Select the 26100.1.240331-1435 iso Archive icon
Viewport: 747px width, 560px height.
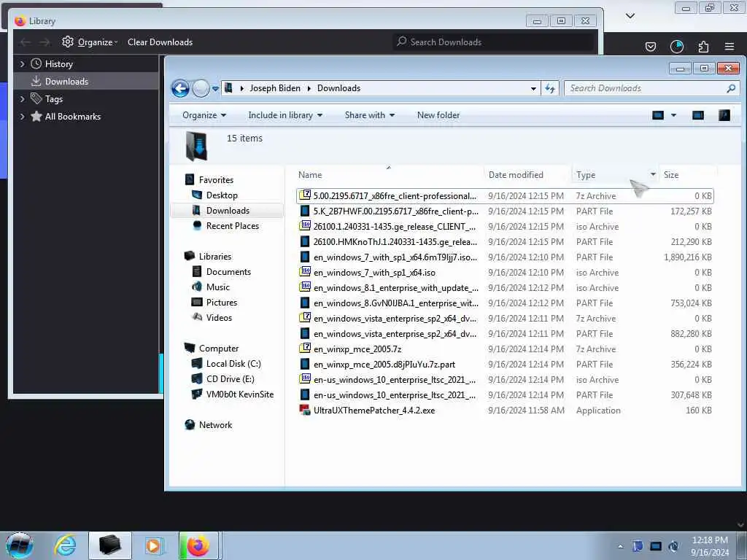click(305, 226)
